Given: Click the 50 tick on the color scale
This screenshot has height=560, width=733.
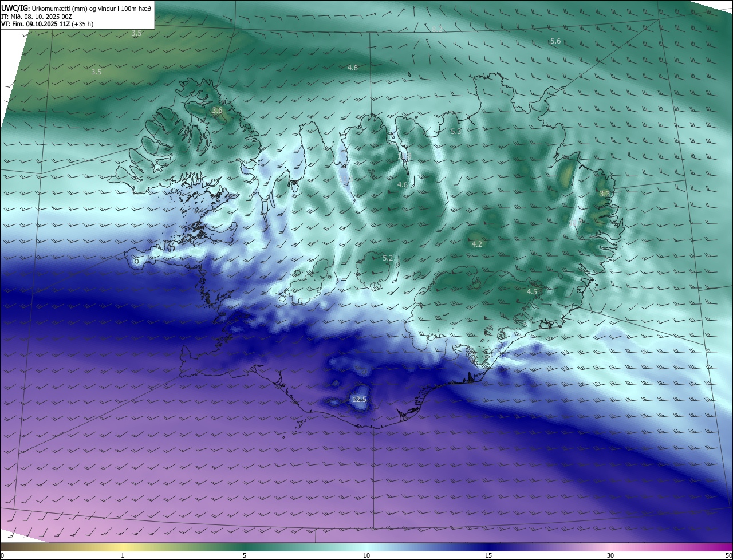Looking at the screenshot, I should 728,555.
